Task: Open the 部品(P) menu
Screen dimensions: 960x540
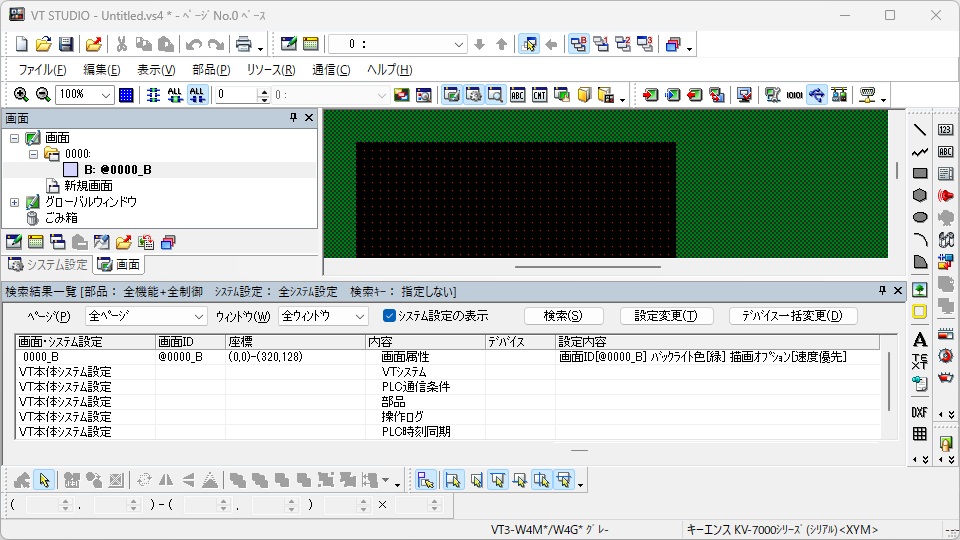Action: click(210, 70)
